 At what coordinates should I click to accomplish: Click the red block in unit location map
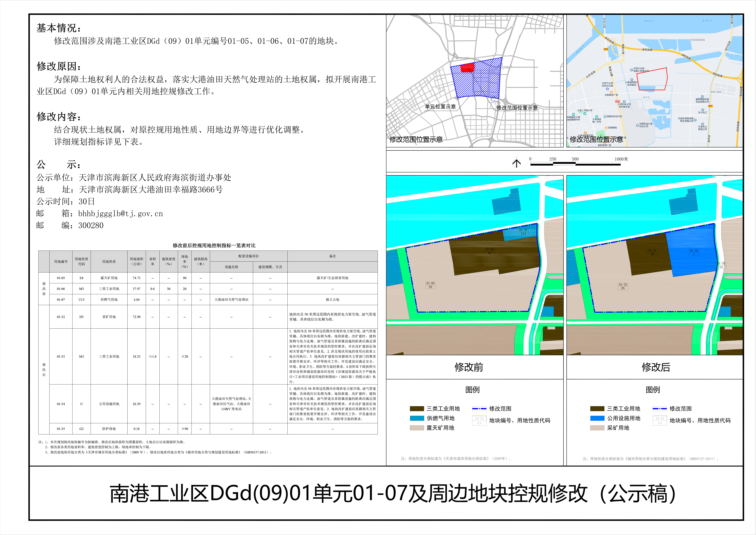tap(467, 68)
